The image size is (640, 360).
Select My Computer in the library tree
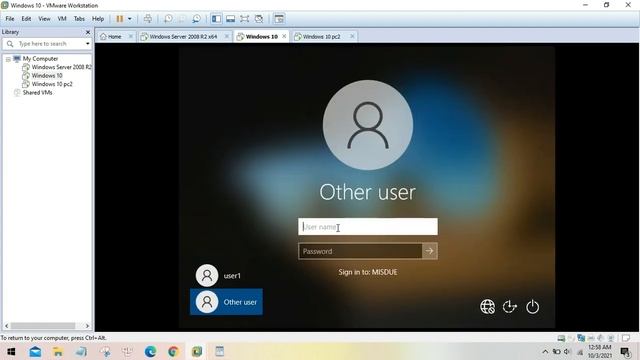coord(40,59)
